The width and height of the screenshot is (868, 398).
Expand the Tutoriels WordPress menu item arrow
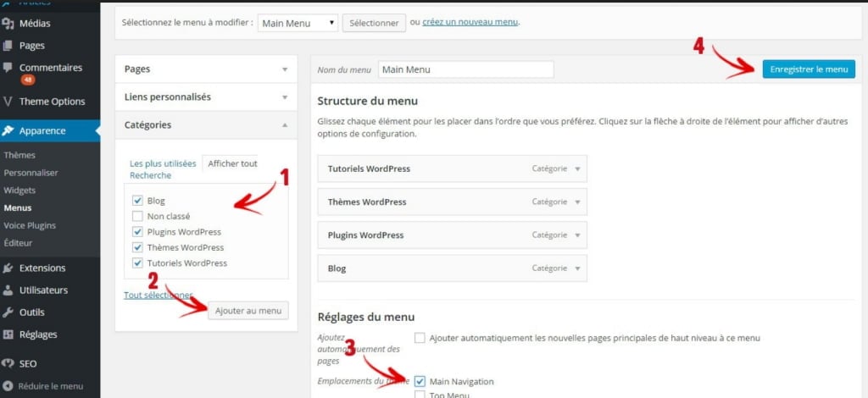[x=577, y=169]
